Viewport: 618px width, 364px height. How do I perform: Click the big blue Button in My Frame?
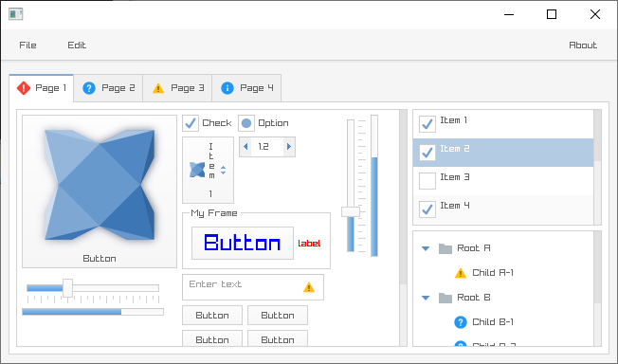243,243
